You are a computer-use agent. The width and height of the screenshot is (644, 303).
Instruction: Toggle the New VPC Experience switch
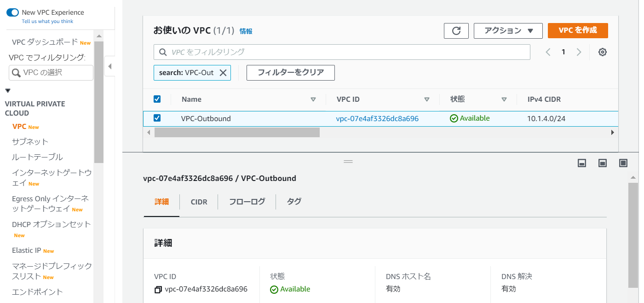click(12, 12)
